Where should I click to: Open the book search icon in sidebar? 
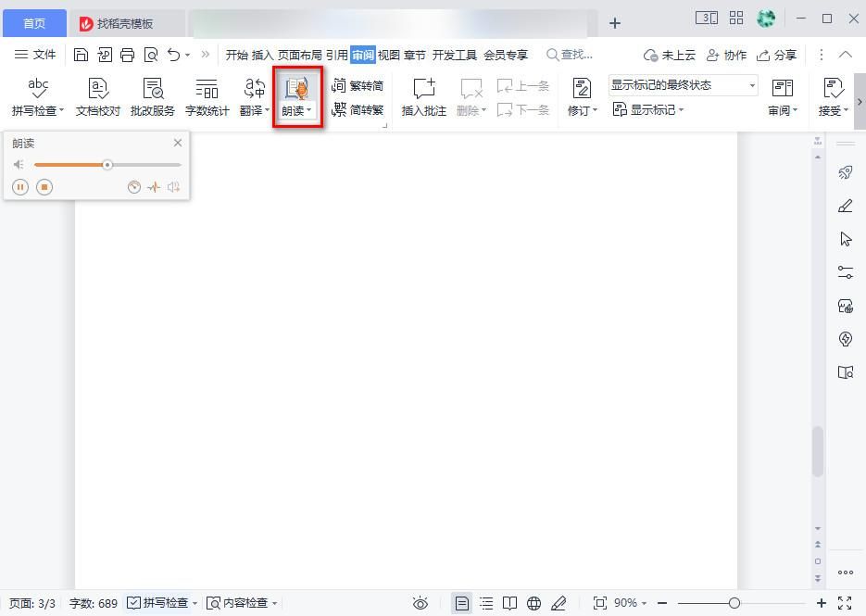point(845,371)
